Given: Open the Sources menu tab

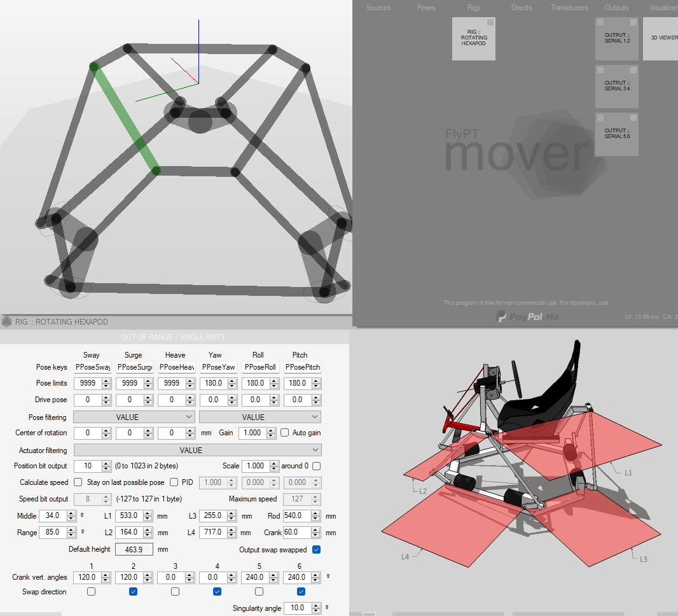Looking at the screenshot, I should [378, 8].
